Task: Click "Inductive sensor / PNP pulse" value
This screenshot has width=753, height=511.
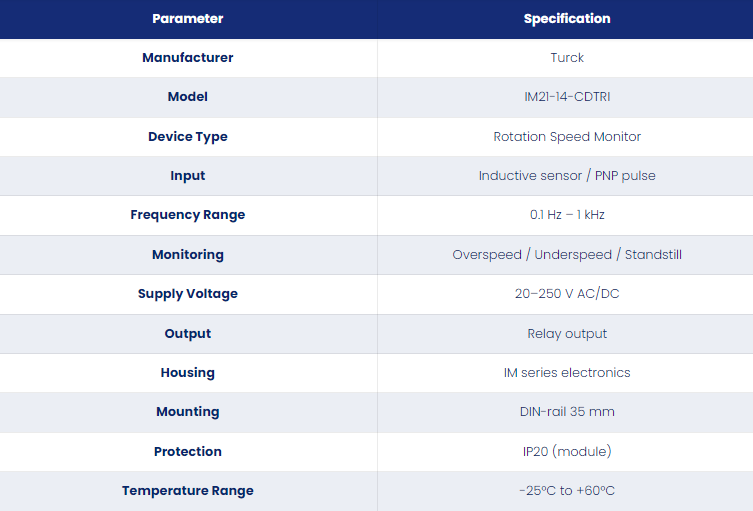Action: click(567, 176)
